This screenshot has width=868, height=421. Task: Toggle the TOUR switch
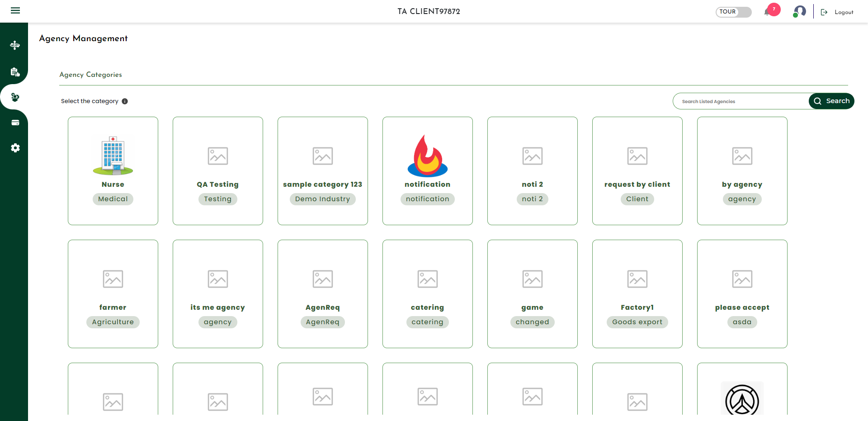[x=733, y=12]
